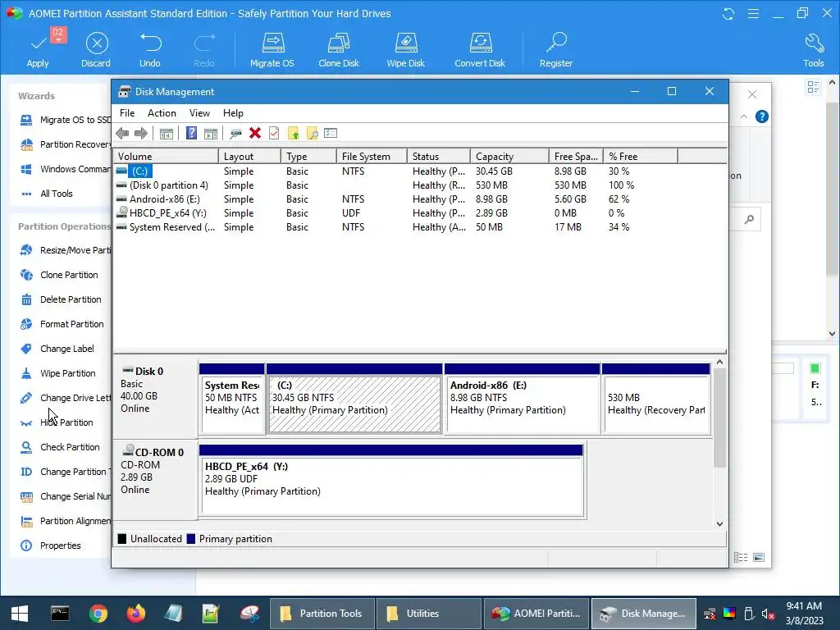840x630 pixels.
Task: Open Help icon in Disk Management toolbar
Action: click(x=191, y=134)
